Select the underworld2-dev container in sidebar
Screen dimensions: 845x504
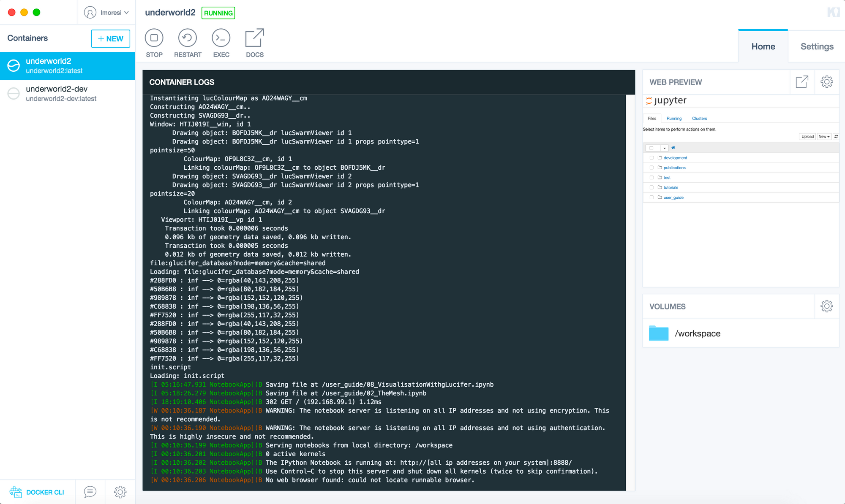pos(68,94)
